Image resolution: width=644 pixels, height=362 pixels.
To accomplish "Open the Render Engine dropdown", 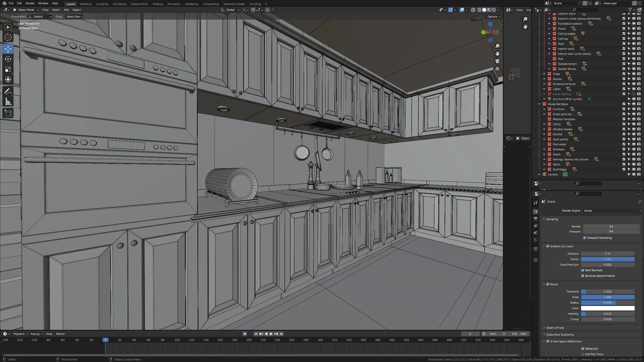I will tap(612, 211).
